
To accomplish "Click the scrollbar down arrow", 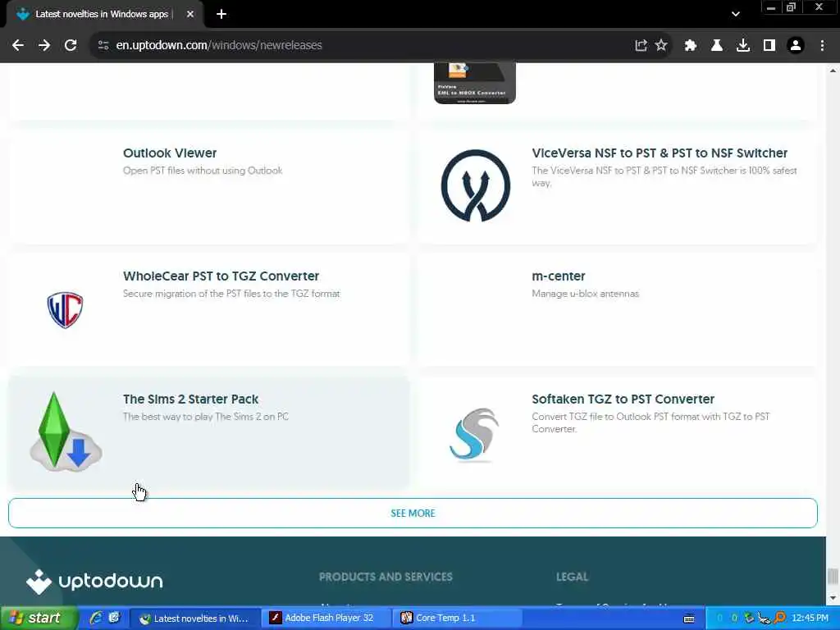I will point(833,598).
